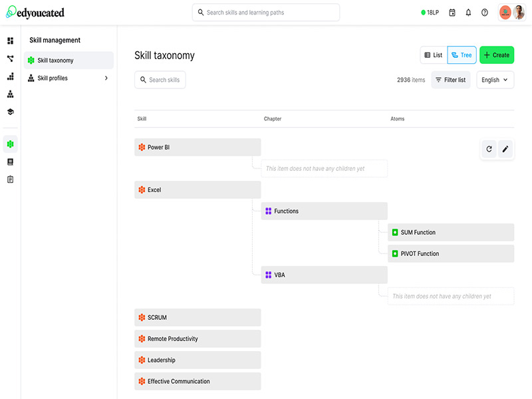The width and height of the screenshot is (532, 399).
Task: Click the help question mark icon
Action: [485, 13]
